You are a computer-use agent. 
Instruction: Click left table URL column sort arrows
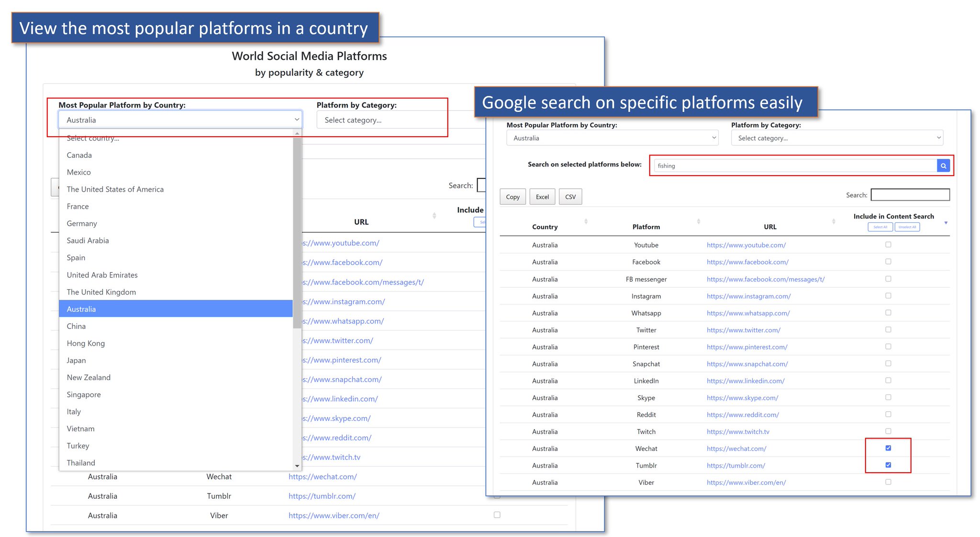[434, 216]
